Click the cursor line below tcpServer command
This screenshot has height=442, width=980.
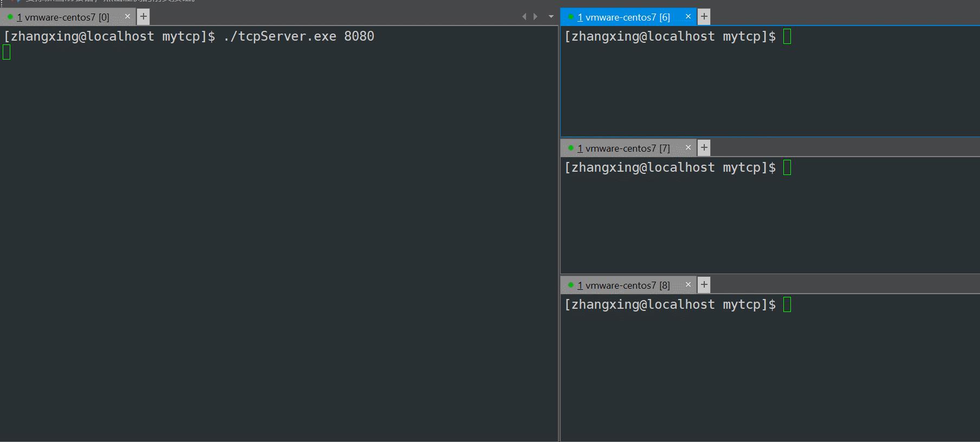(7, 52)
